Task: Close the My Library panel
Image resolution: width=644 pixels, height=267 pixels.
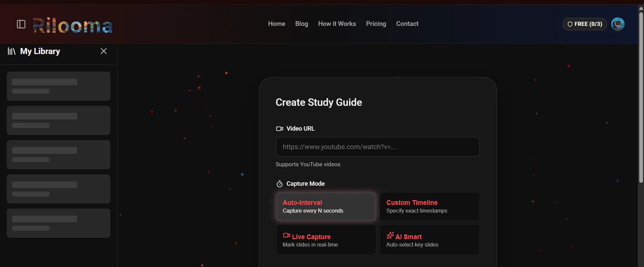Action: coord(104,51)
